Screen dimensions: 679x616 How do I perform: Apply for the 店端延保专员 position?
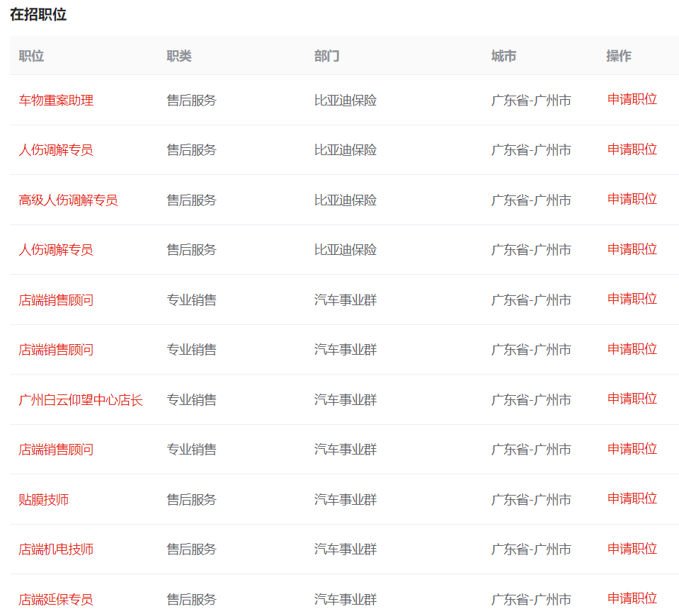click(632, 598)
